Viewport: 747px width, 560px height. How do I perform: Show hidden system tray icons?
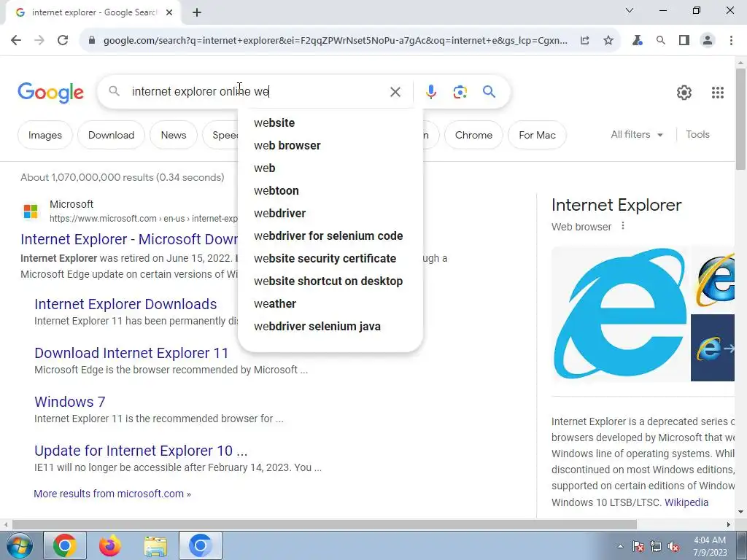click(x=620, y=547)
